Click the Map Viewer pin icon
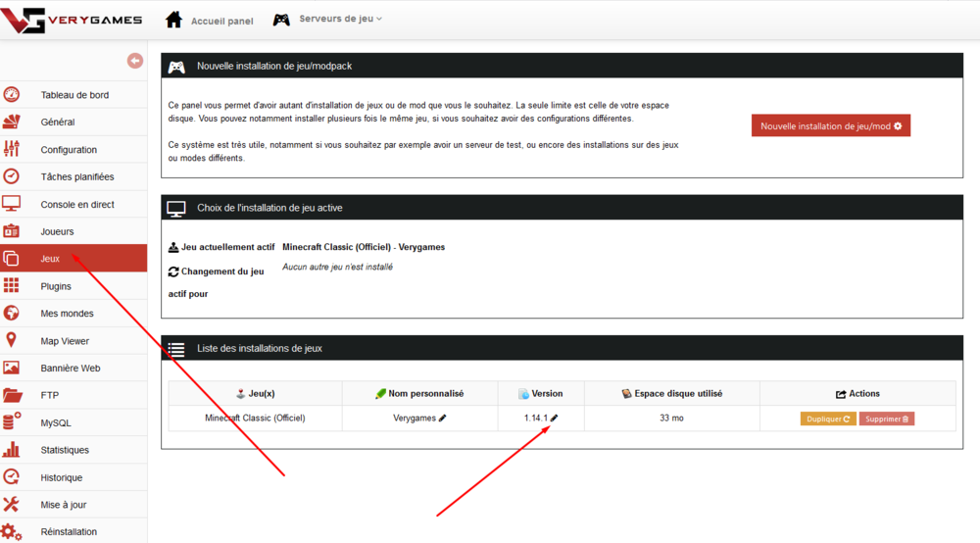The image size is (980, 543). coord(12,340)
